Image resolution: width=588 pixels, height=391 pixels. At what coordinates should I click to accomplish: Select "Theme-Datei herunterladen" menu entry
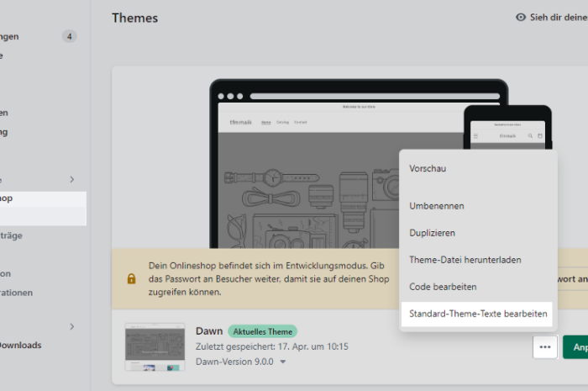(x=465, y=260)
